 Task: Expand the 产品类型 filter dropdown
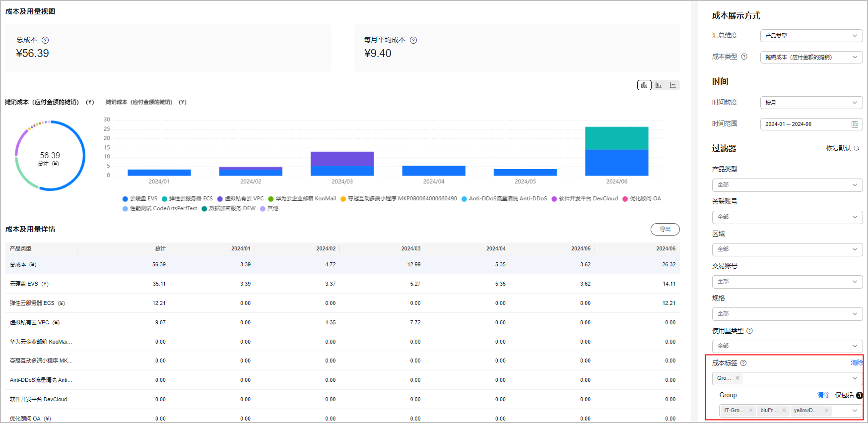coord(788,185)
